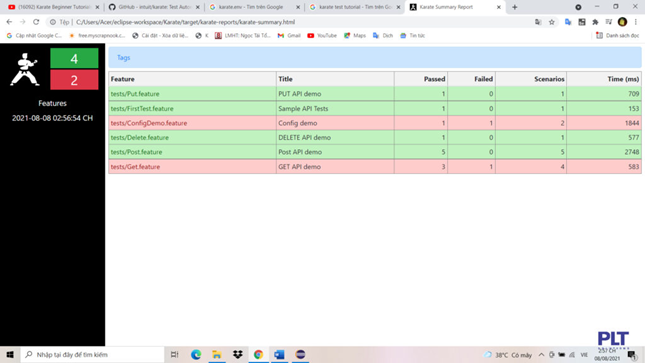The width and height of the screenshot is (645, 363).
Task: Reload the page with the refresh icon
Action: 36,22
